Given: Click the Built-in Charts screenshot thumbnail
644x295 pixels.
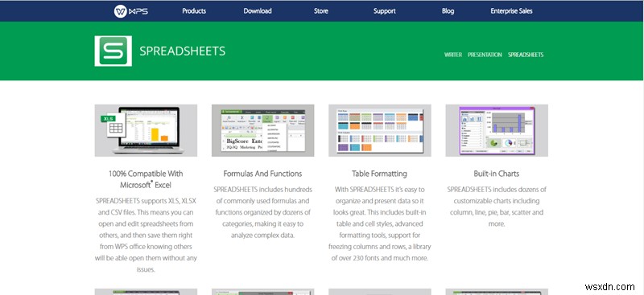Looking at the screenshot, I should [x=497, y=130].
